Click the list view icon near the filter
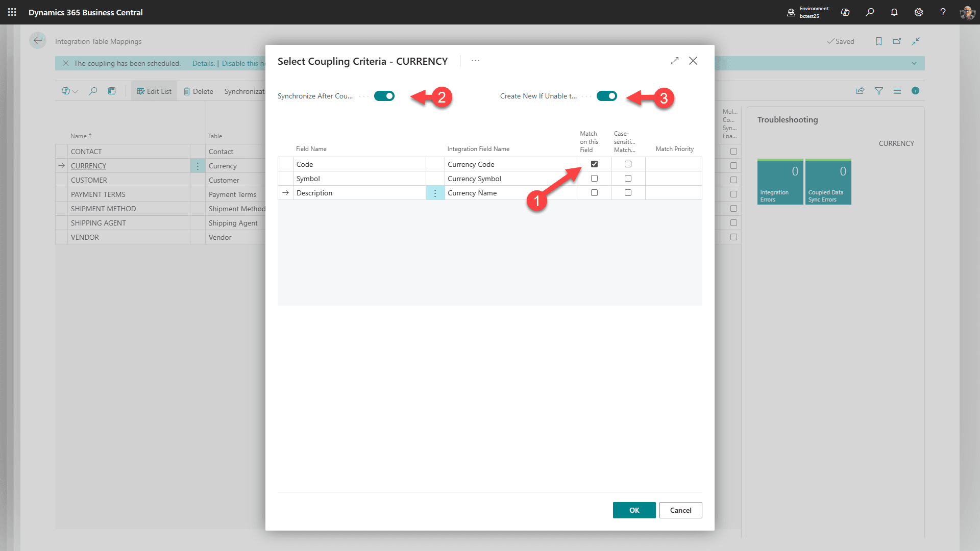The width and height of the screenshot is (980, 551). point(897,91)
